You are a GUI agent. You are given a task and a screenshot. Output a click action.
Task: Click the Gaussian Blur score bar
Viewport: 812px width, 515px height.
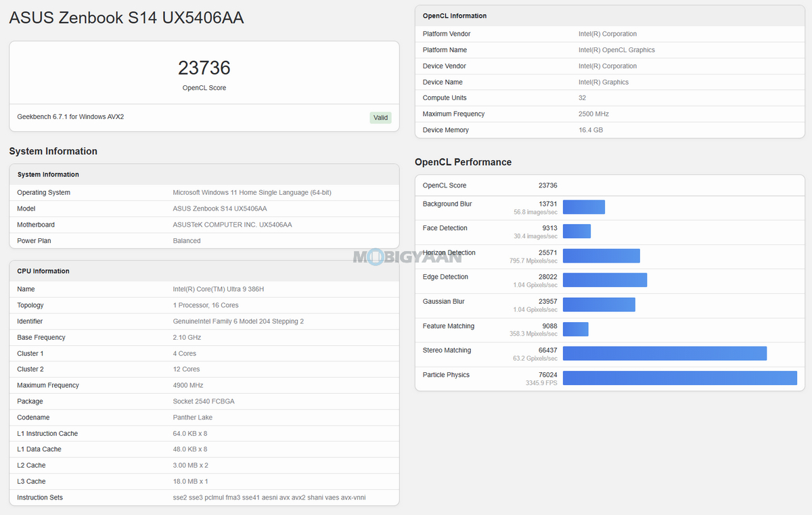599,305
